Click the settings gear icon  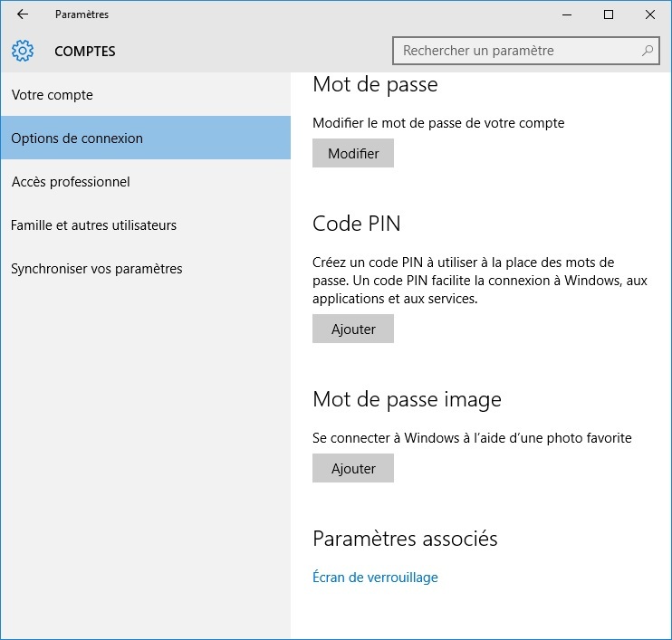(23, 51)
